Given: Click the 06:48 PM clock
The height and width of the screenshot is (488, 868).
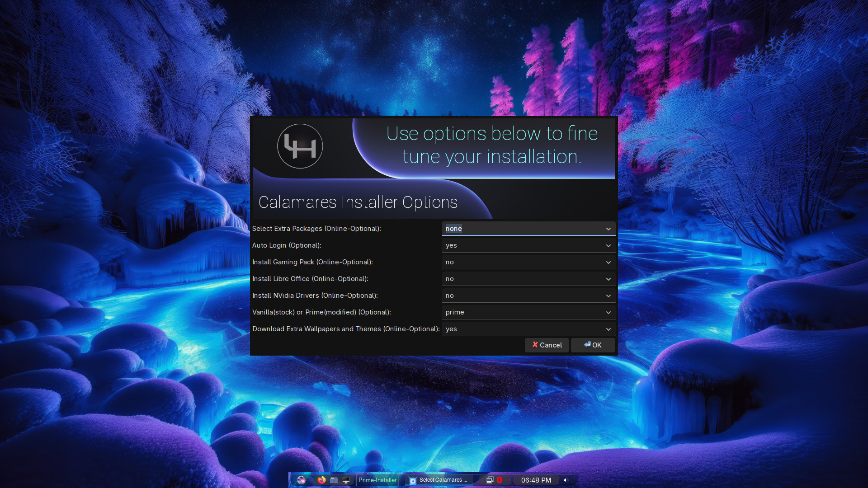Looking at the screenshot, I should point(536,480).
